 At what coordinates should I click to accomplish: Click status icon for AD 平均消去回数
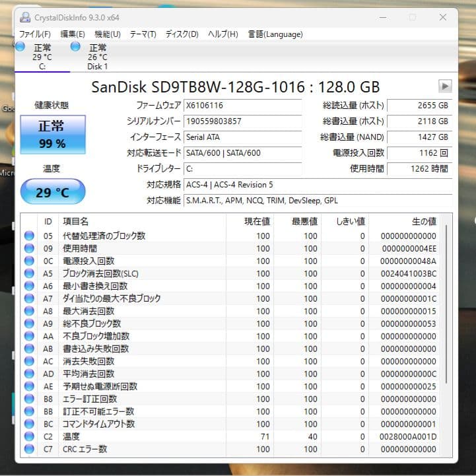(x=29, y=374)
